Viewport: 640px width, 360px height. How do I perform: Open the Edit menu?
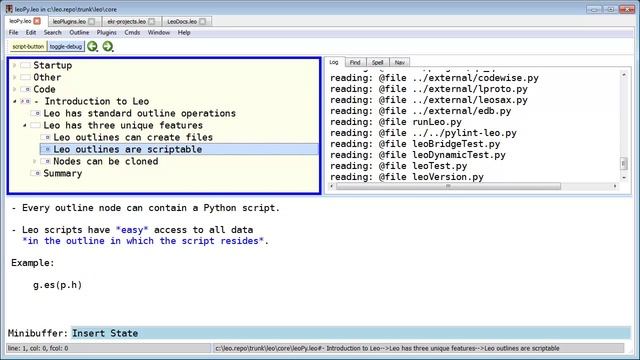[31, 32]
